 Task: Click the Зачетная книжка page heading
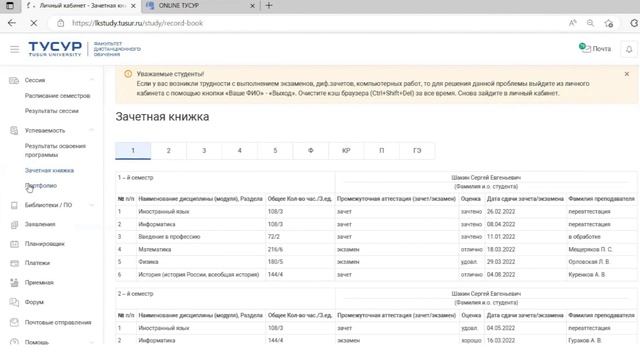point(162,117)
